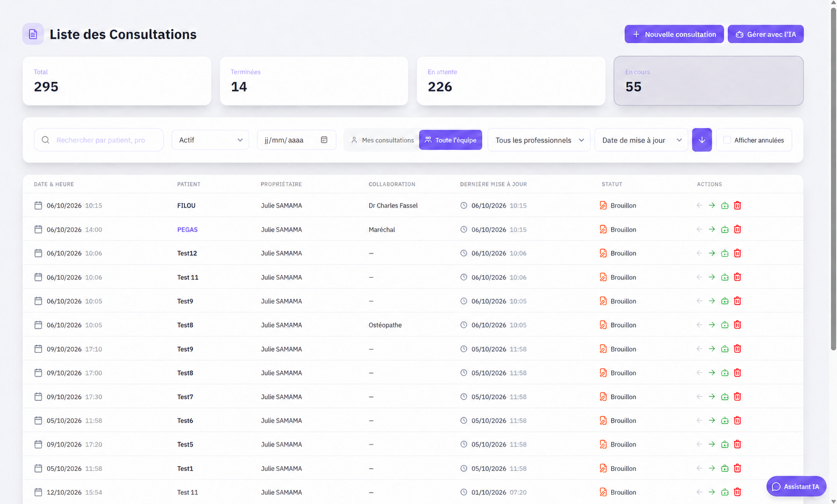Click the calendar icon in the date field
This screenshot has height=504, width=837.
324,140
